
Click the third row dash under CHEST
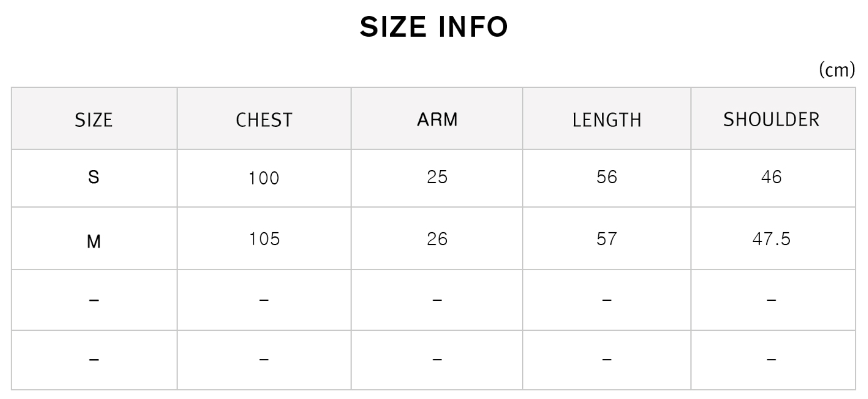(264, 300)
